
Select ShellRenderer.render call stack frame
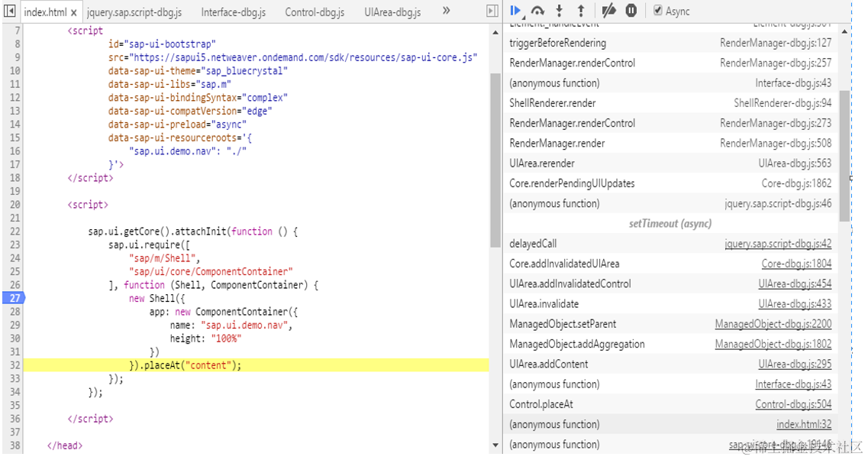670,103
